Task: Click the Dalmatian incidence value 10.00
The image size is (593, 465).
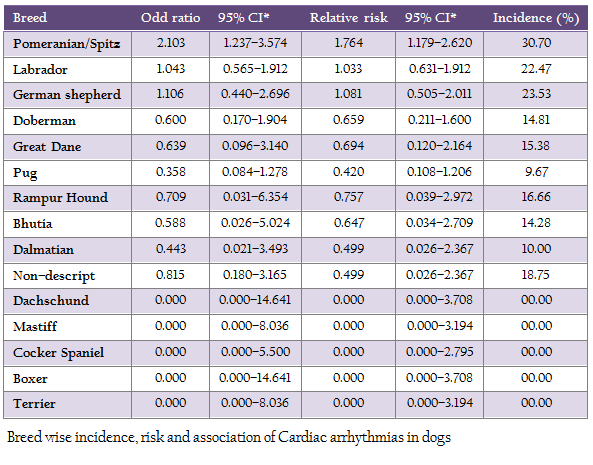Action: click(x=536, y=249)
